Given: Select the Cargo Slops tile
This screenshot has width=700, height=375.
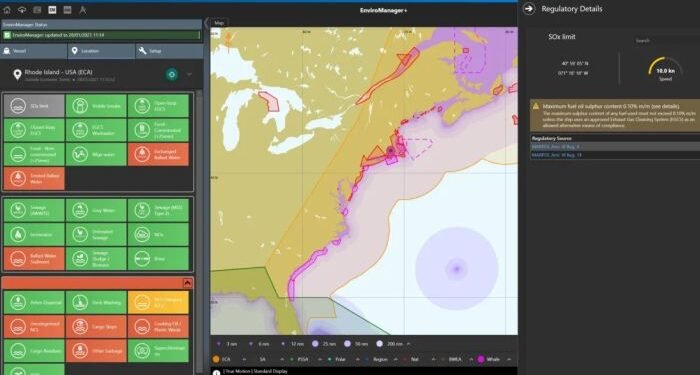Looking at the screenshot, I should pos(96,326).
